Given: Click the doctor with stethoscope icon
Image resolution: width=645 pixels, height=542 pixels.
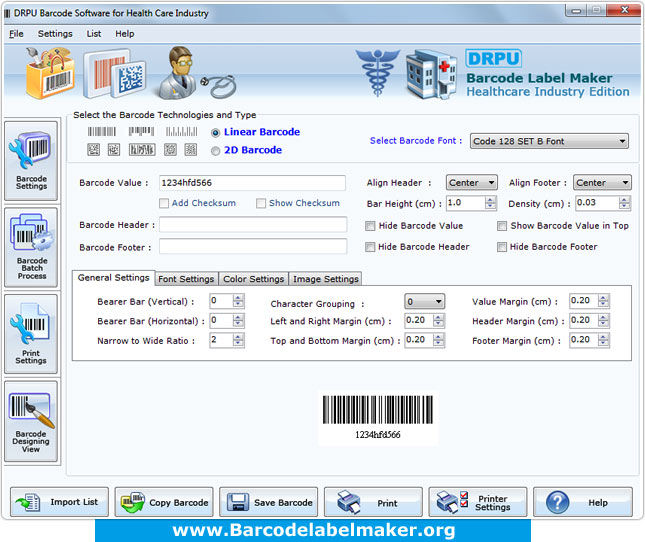Looking at the screenshot, I should coord(197,73).
